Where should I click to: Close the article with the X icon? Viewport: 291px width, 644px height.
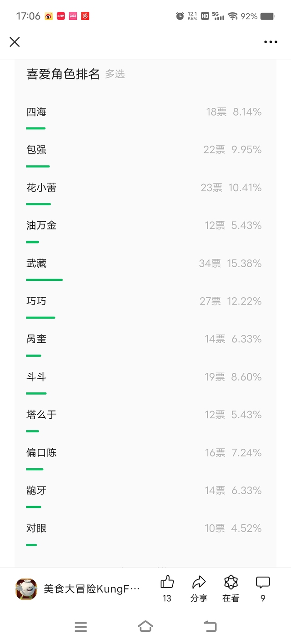tap(15, 42)
